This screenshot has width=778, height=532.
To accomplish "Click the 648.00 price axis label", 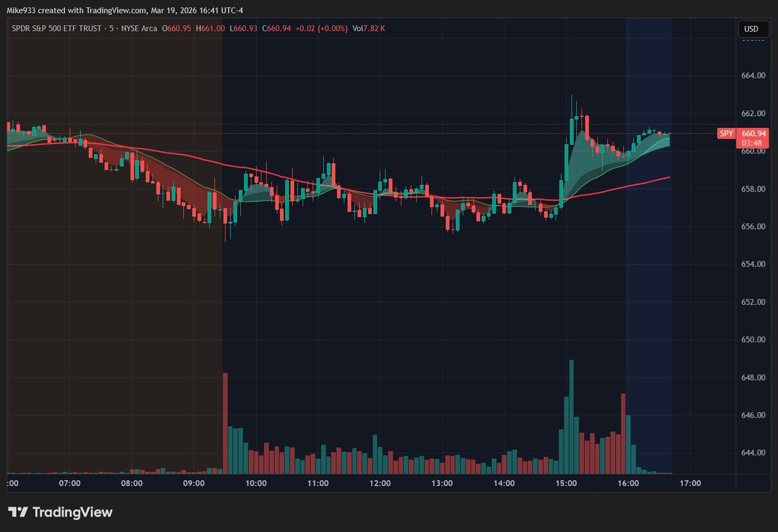I will pyautogui.click(x=753, y=378).
